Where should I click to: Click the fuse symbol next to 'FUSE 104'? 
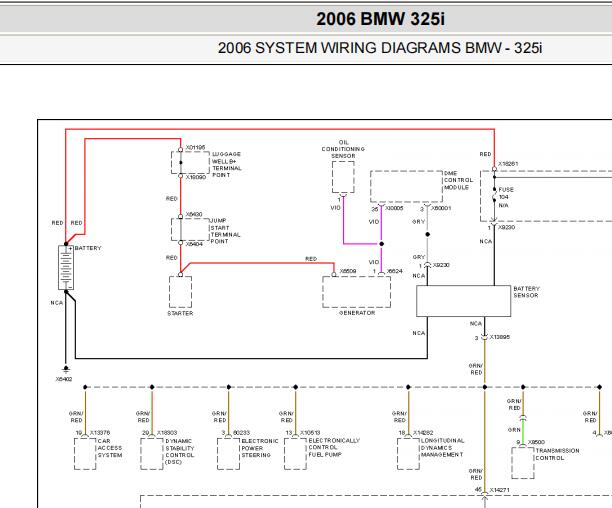click(495, 195)
